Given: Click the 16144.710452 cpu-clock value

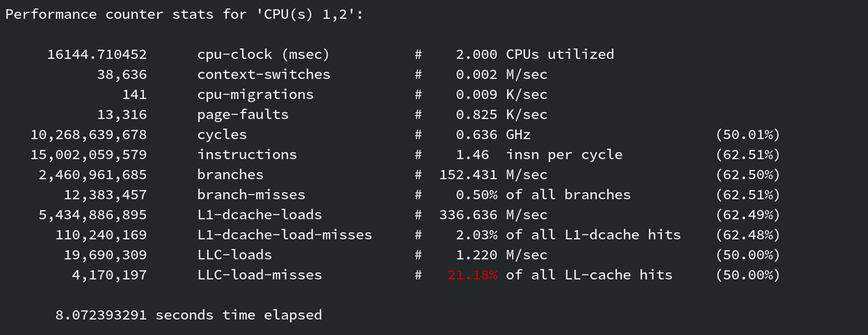Looking at the screenshot, I should [96, 55].
